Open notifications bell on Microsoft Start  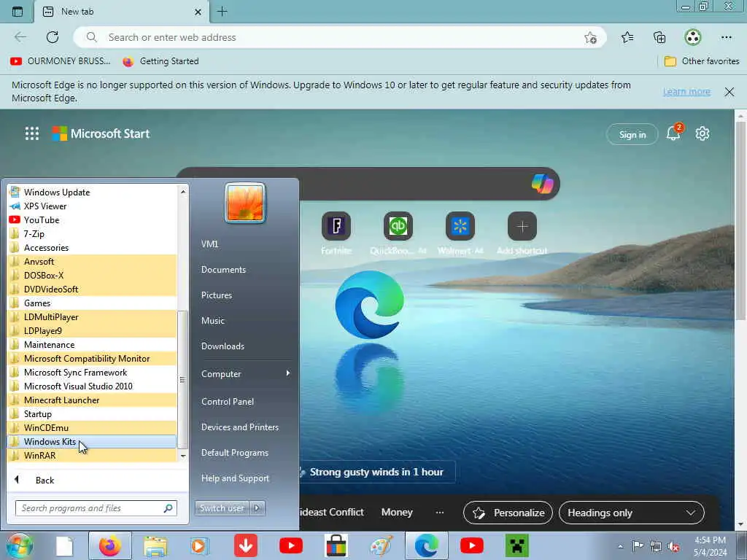(x=673, y=133)
